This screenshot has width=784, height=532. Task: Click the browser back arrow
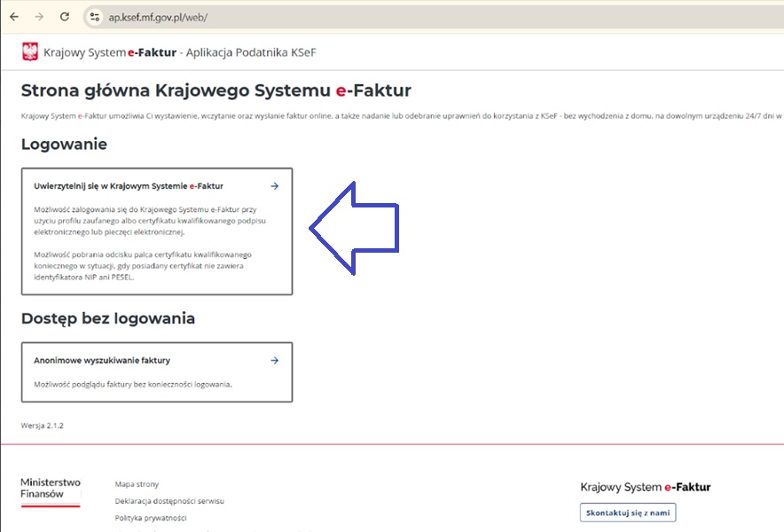14,17
